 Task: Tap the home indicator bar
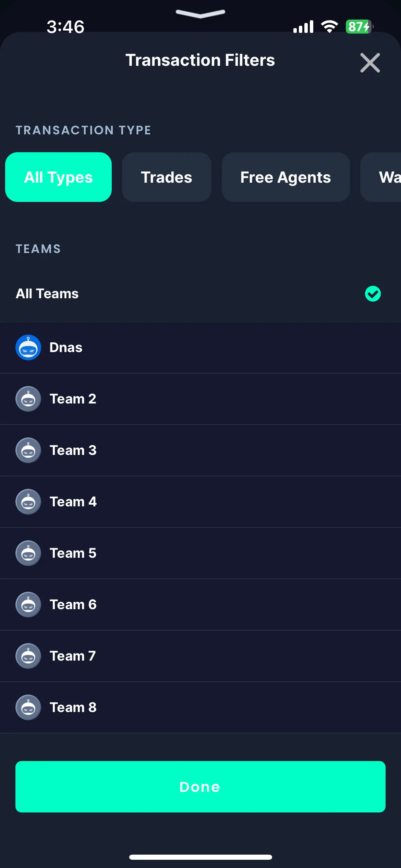200,857
